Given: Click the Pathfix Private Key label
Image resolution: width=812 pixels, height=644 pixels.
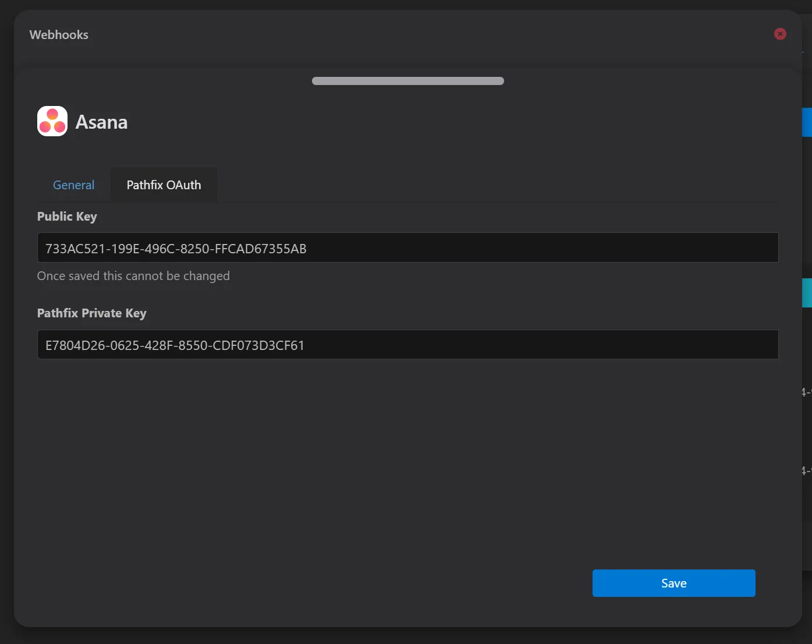Looking at the screenshot, I should [x=92, y=313].
